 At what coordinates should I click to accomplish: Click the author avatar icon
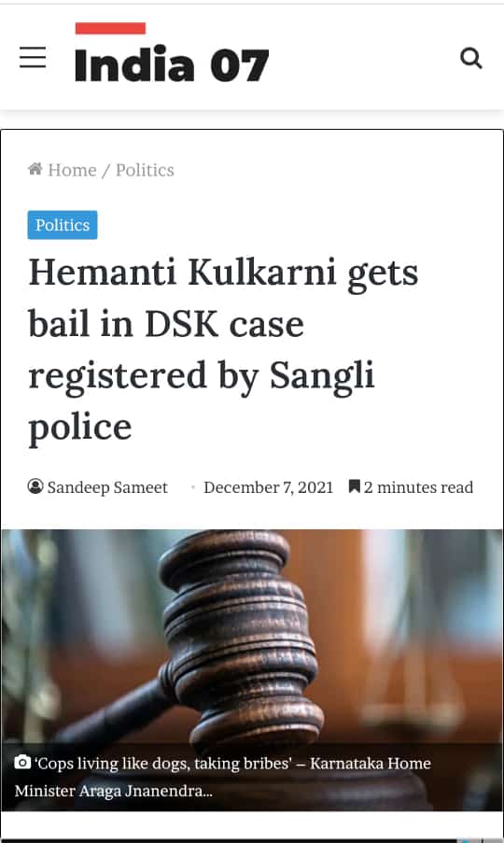tap(35, 486)
